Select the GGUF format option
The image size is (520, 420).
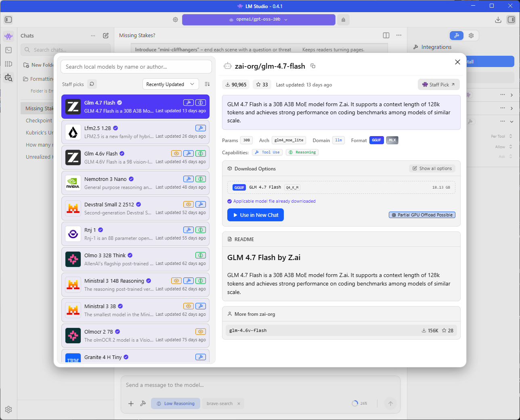click(x=376, y=140)
